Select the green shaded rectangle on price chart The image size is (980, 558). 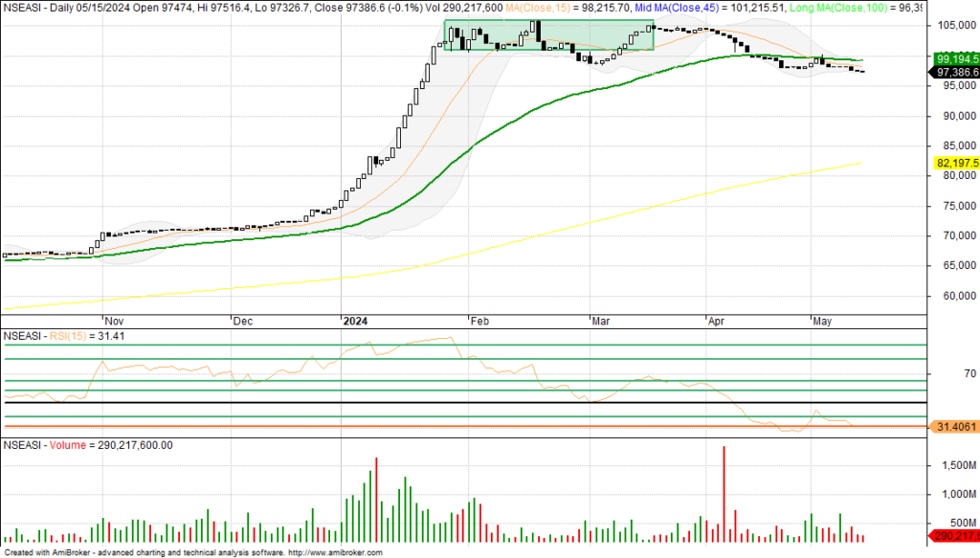coord(548,35)
